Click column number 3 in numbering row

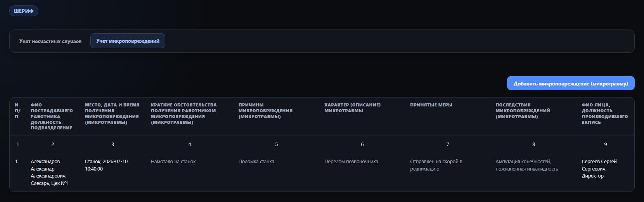[113, 145]
